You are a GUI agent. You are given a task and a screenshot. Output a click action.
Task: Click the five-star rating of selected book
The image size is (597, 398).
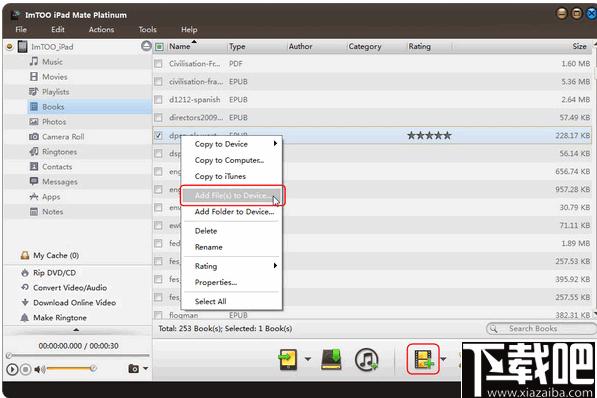(429, 135)
